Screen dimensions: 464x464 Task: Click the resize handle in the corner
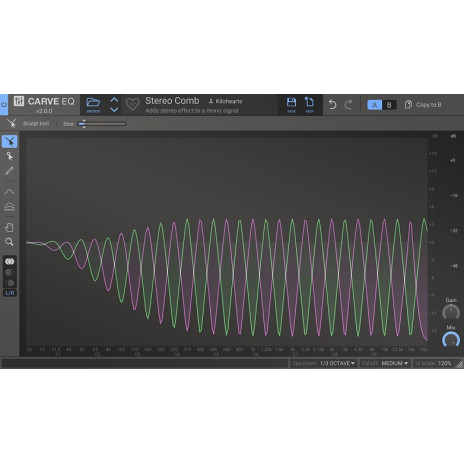[459, 364]
